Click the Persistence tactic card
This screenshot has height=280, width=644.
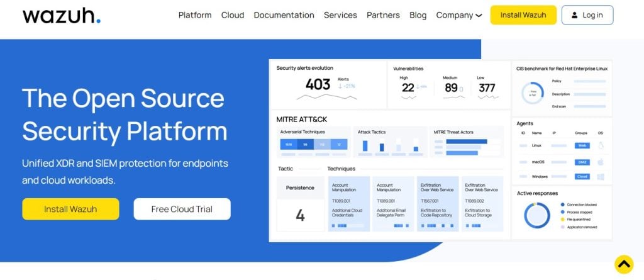coord(300,204)
